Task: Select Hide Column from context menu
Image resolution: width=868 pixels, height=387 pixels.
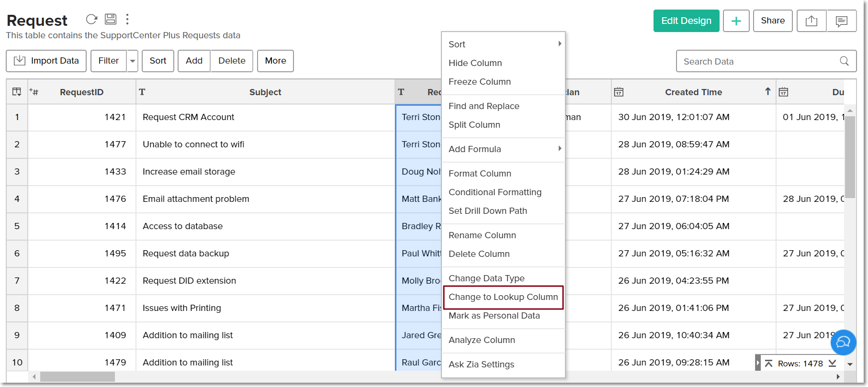Action: point(475,63)
